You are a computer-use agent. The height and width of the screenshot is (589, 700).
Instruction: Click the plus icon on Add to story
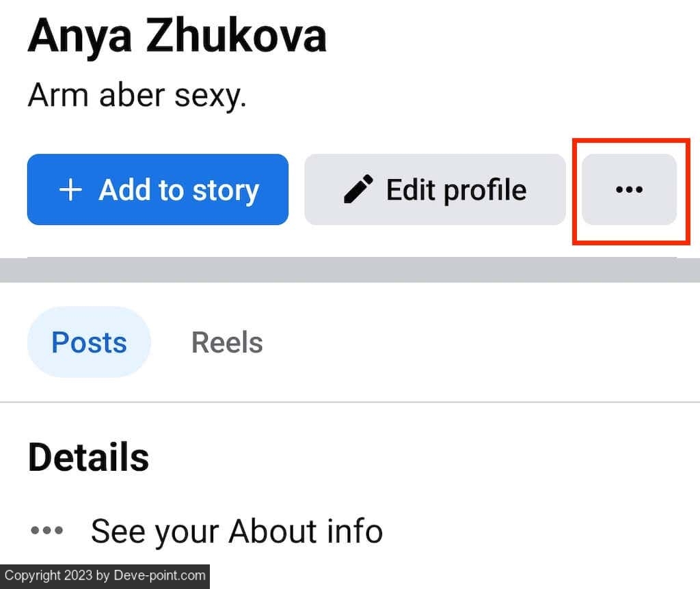[71, 190]
